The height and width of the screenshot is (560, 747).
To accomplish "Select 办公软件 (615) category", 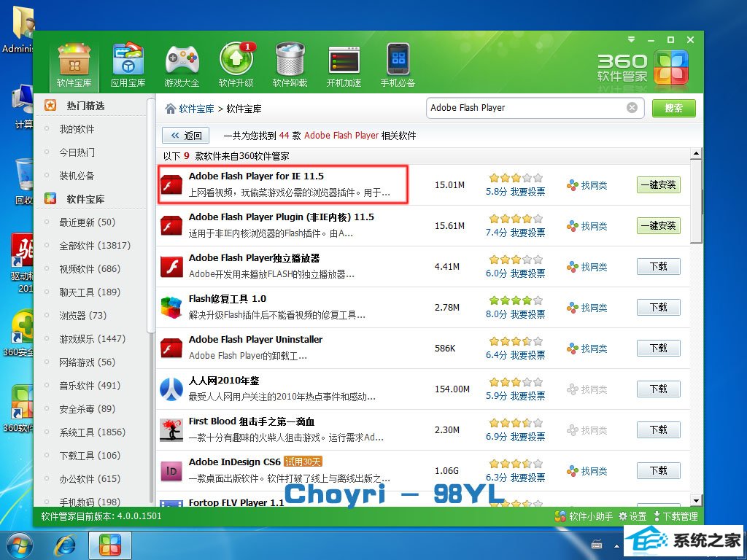I will pos(90,478).
